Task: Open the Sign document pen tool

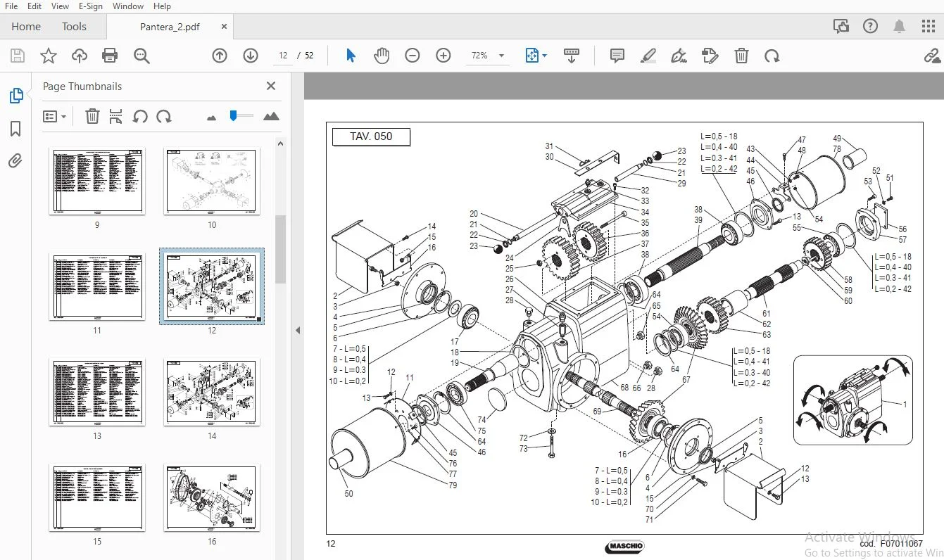Action: [679, 56]
